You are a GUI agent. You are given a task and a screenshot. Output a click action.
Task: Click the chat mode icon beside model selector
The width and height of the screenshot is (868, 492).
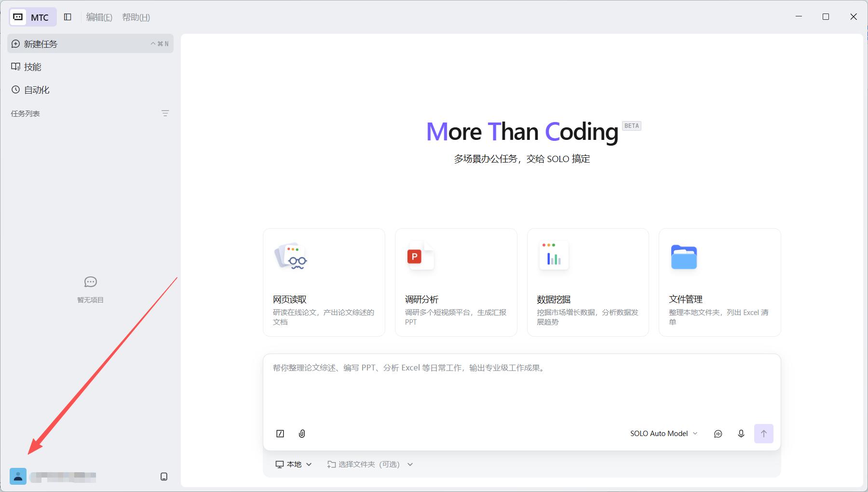(718, 434)
